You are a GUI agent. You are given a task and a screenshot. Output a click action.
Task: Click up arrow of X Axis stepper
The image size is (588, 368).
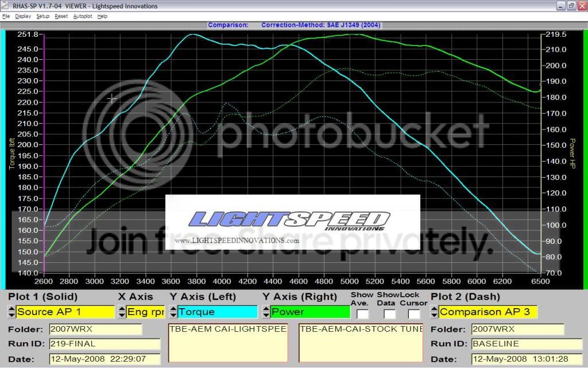[x=122, y=309]
